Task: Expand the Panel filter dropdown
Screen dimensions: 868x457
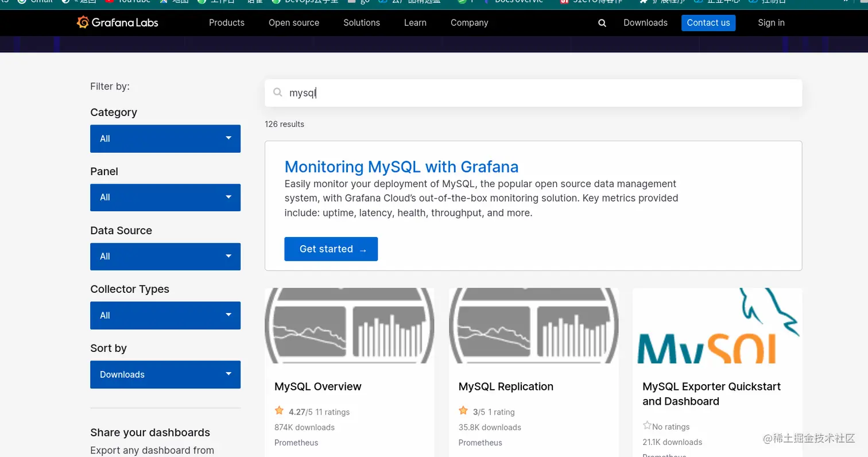Action: 165,197
